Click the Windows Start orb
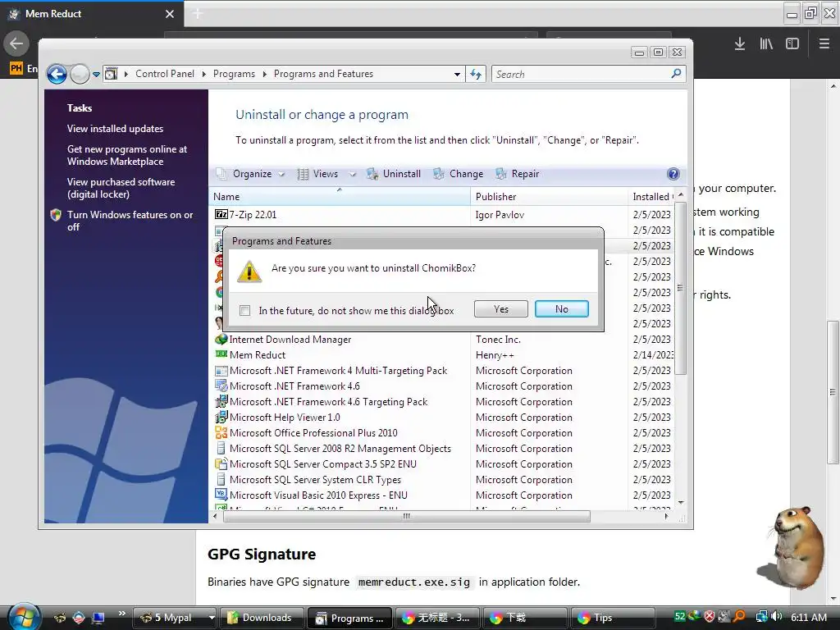Viewport: 840px width, 630px height. point(23,617)
